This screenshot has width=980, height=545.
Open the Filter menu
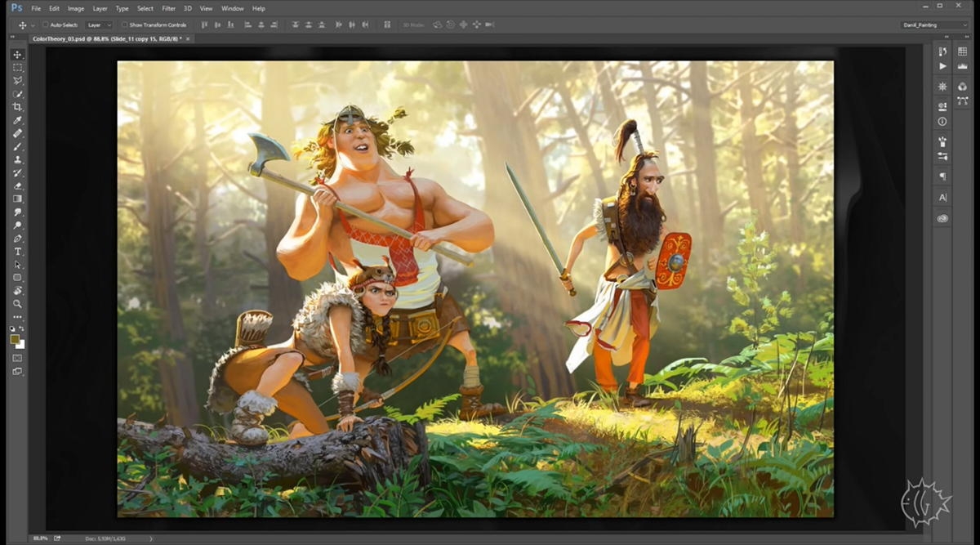coord(168,8)
